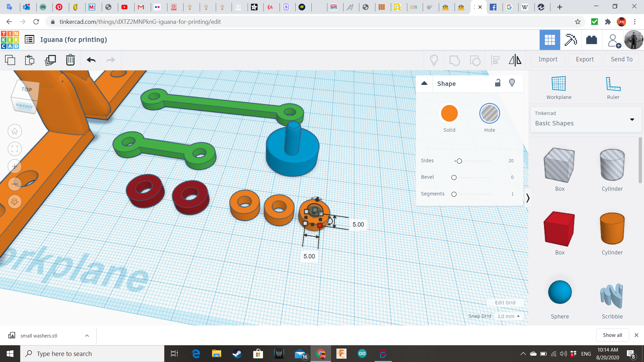The image size is (644, 362).
Task: Click the trash Delete icon
Action: tap(70, 60)
